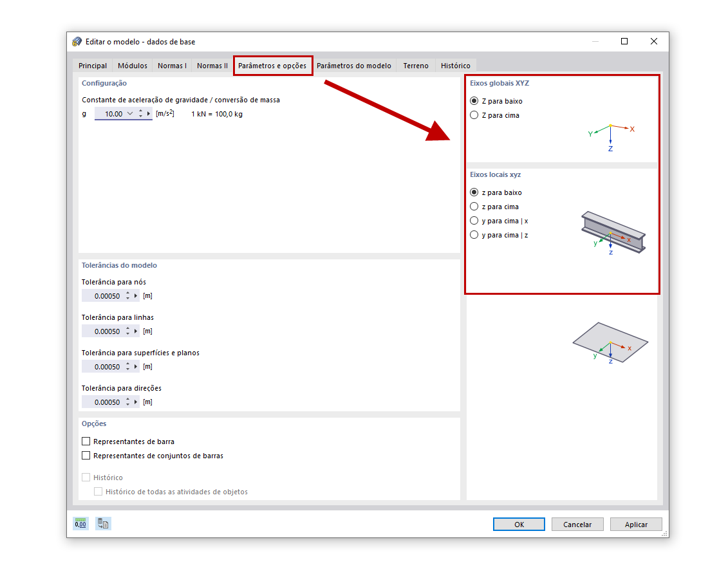Go to Parâmetros do modelo tab
Screen dimensions: 728x567
[x=354, y=66]
